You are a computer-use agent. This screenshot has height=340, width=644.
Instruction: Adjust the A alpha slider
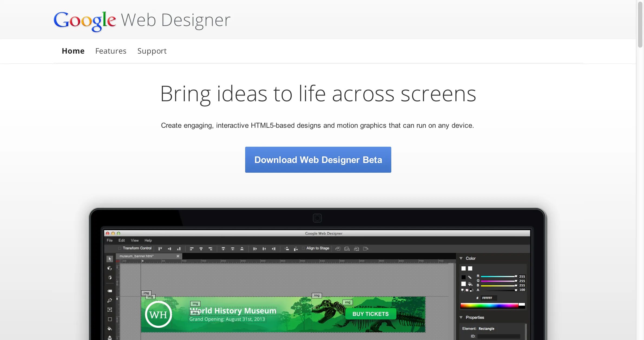pos(498,290)
